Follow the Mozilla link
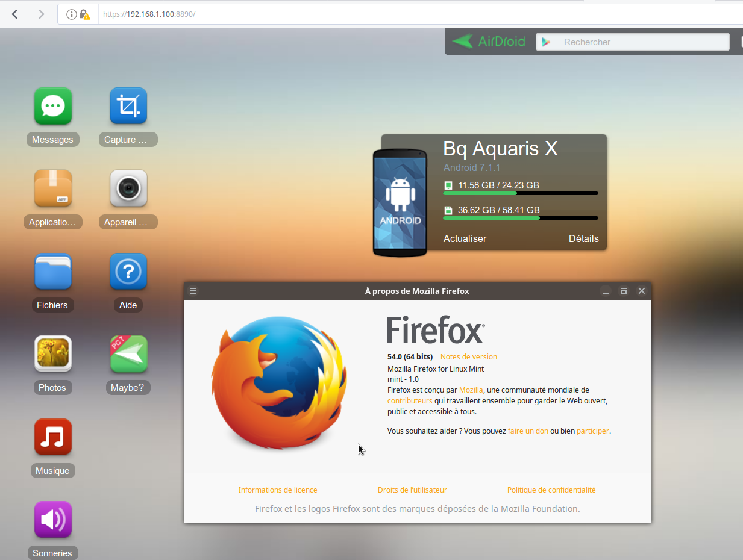Screen dimensions: 743x560 pos(471,390)
